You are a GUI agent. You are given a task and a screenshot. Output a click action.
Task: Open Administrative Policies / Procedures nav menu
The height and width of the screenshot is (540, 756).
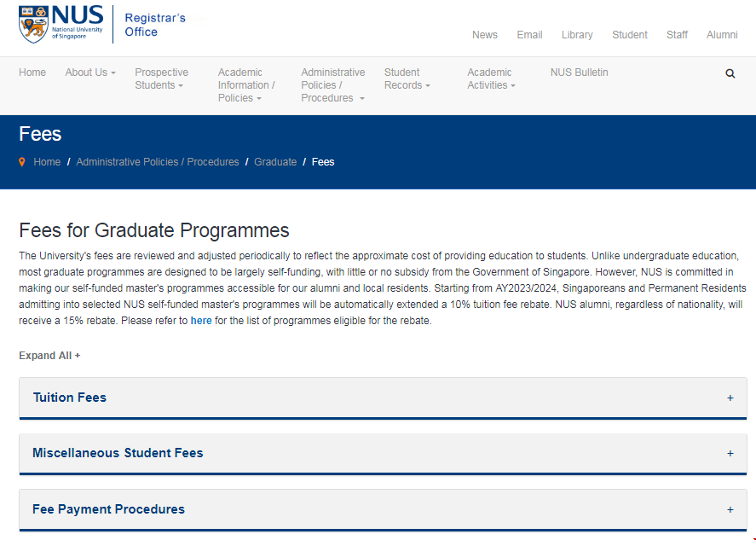point(332,85)
